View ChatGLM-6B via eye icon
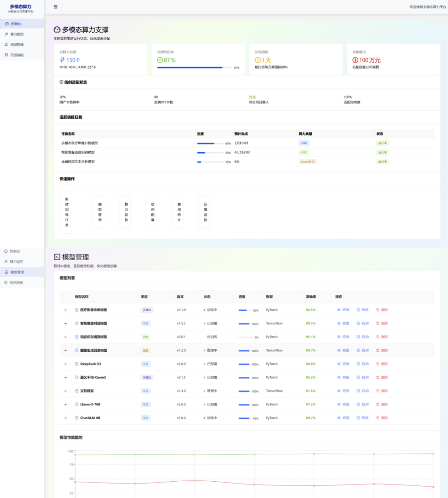Image resolution: width=448 pixels, height=498 pixels. pos(343,418)
